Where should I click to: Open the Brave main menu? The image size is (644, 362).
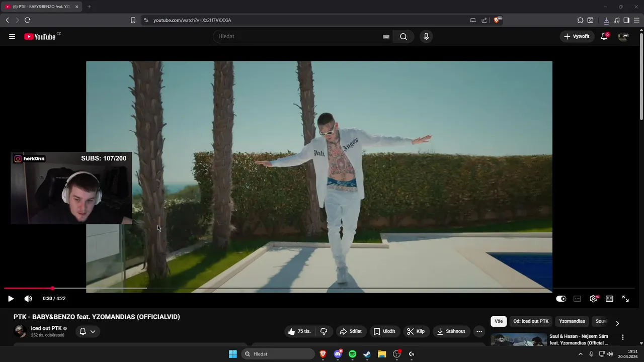pyautogui.click(x=637, y=20)
